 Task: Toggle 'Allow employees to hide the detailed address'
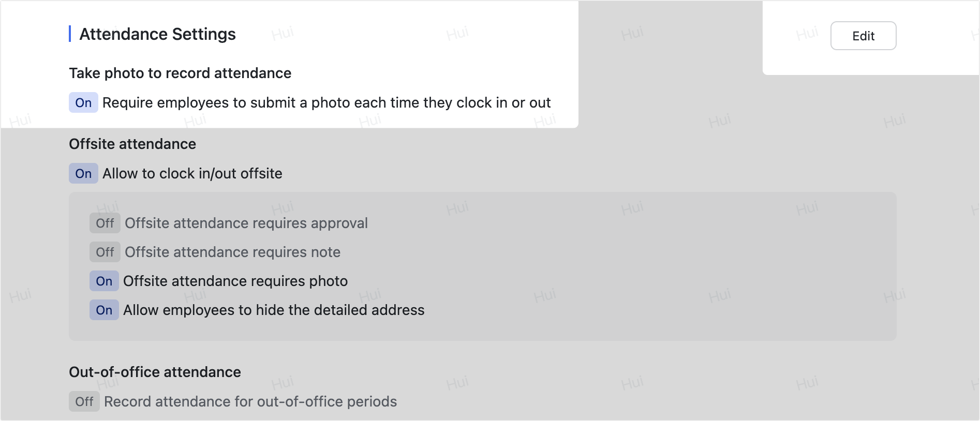104,310
